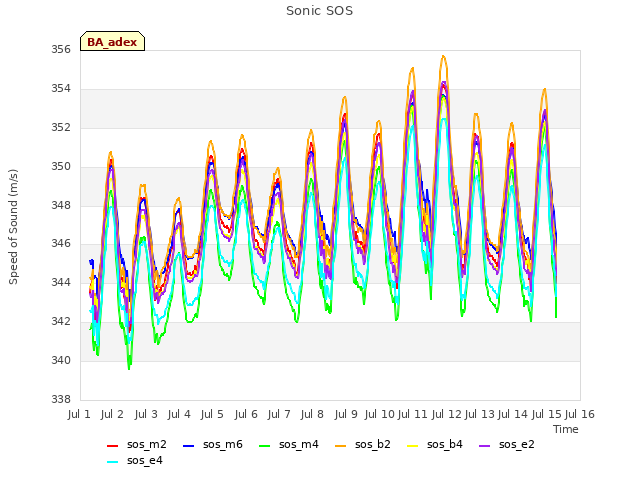Click the Jul 16 x-axis tick label
The image size is (640, 480).
click(580, 414)
